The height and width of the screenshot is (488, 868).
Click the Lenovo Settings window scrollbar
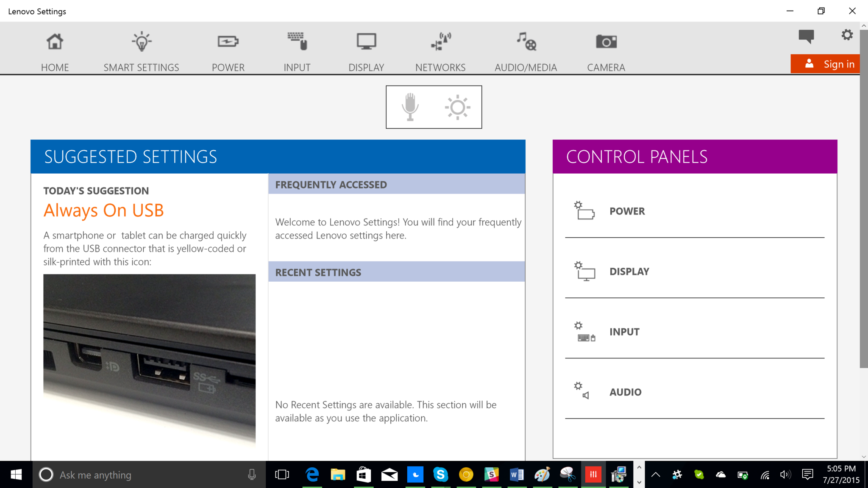point(864,198)
